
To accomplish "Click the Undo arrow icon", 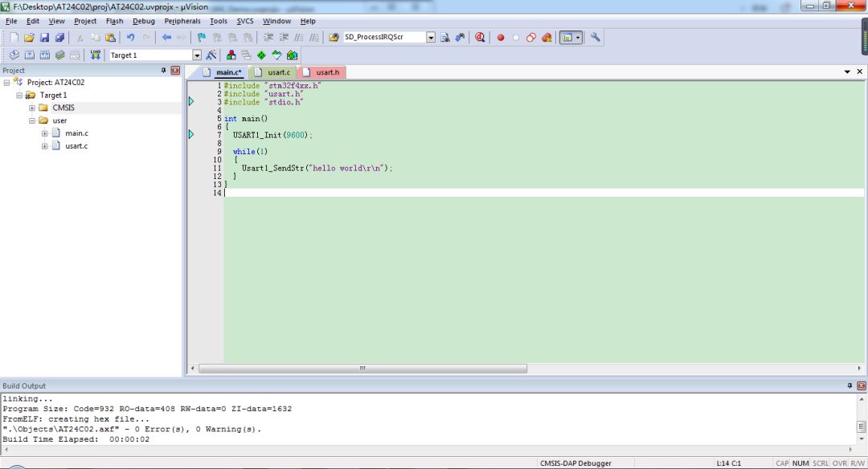I will point(130,38).
